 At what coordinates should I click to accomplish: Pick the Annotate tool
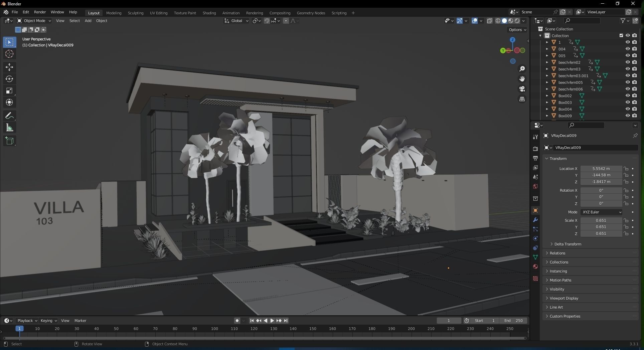[x=9, y=116]
